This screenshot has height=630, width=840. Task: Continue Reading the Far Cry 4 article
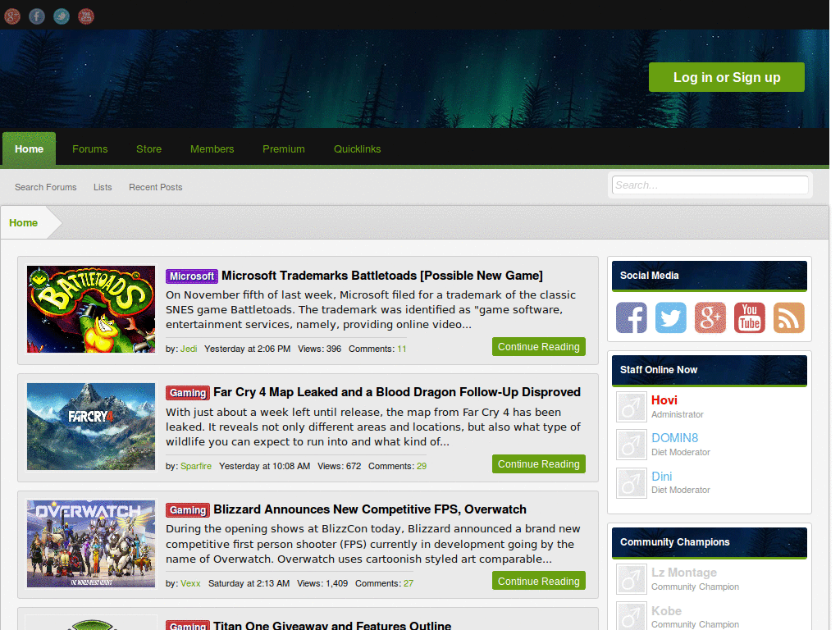pyautogui.click(x=538, y=464)
